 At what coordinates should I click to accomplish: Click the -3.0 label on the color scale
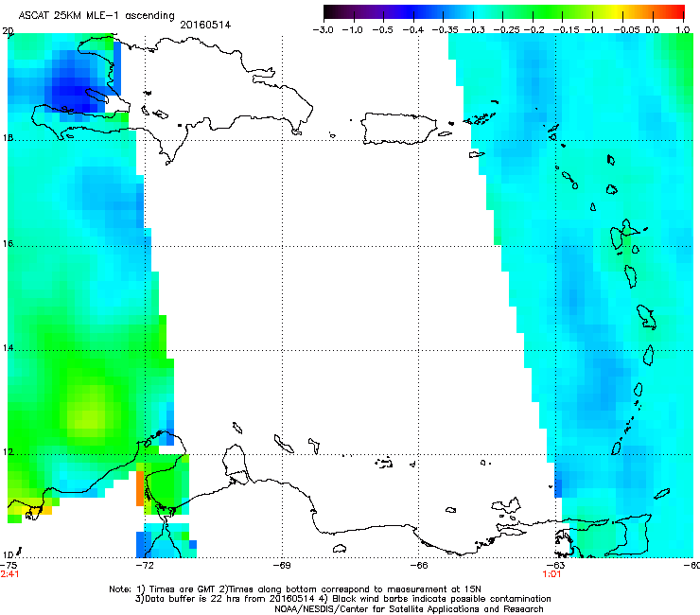click(x=323, y=30)
